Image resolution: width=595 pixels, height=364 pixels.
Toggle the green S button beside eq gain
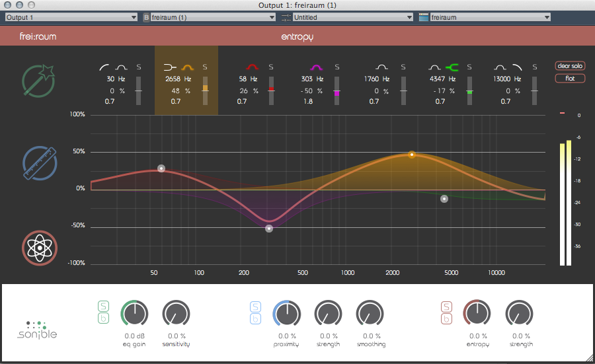tap(103, 306)
